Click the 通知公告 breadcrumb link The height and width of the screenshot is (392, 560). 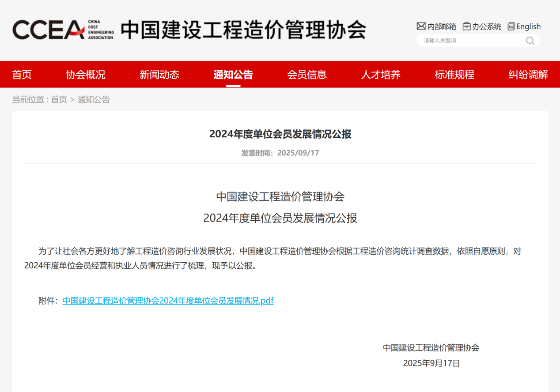94,99
